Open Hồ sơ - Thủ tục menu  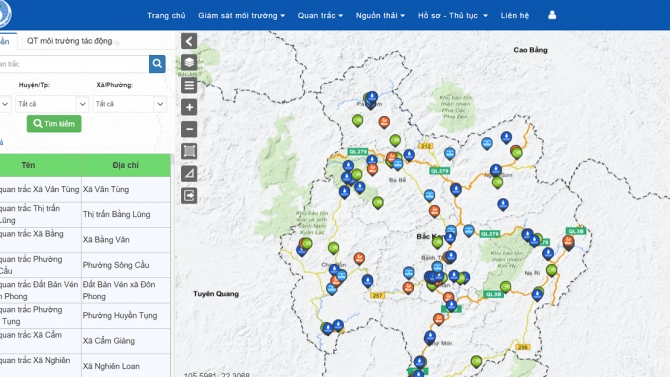click(453, 15)
